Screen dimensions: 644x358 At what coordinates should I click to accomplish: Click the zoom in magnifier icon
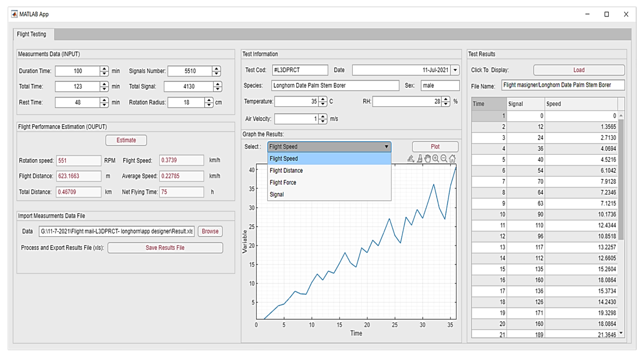[x=436, y=159]
